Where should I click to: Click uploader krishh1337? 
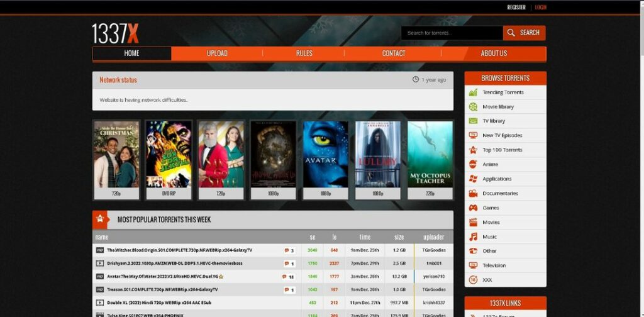(434, 303)
